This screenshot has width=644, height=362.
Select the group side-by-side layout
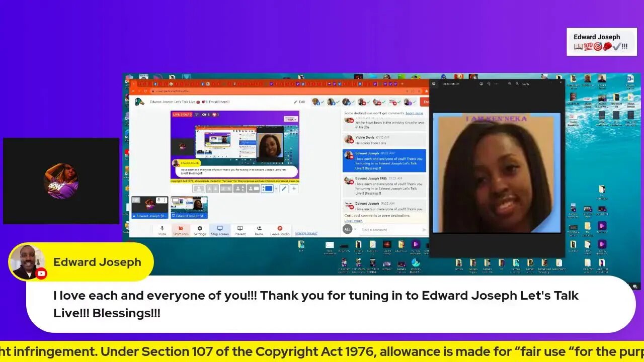[x=226, y=189]
